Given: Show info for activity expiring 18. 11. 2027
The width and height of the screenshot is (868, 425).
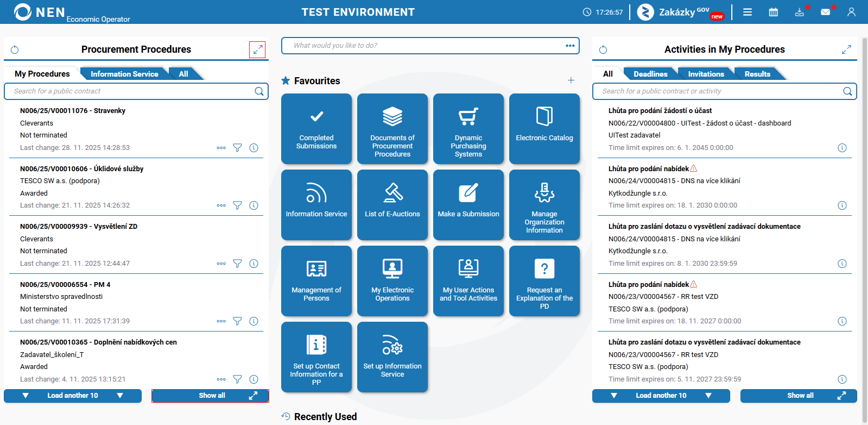Looking at the screenshot, I should point(842,321).
